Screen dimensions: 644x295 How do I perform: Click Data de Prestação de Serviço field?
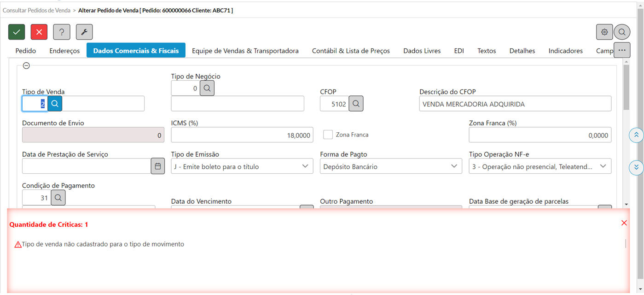point(87,166)
